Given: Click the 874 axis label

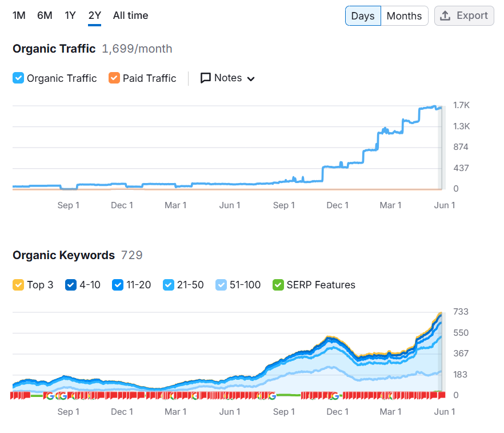Looking at the screenshot, I should (461, 147).
